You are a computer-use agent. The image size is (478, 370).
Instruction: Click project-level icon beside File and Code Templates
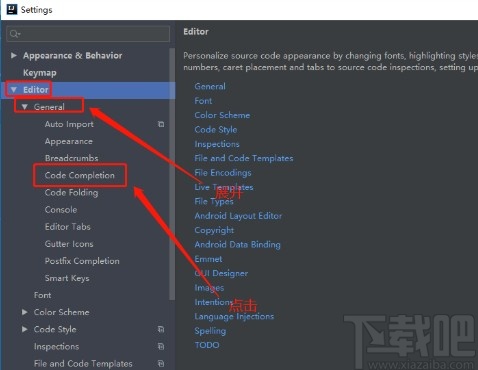(161, 363)
